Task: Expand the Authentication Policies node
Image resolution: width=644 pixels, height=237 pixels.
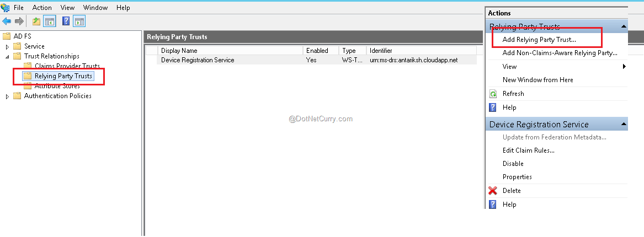Action: (x=8, y=96)
